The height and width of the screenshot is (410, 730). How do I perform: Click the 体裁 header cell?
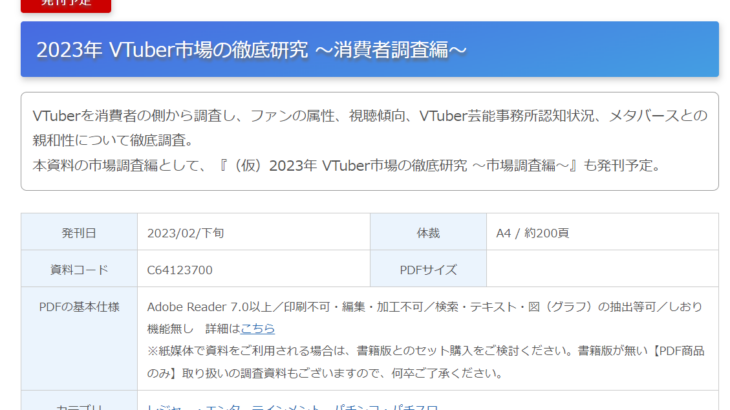click(x=428, y=232)
